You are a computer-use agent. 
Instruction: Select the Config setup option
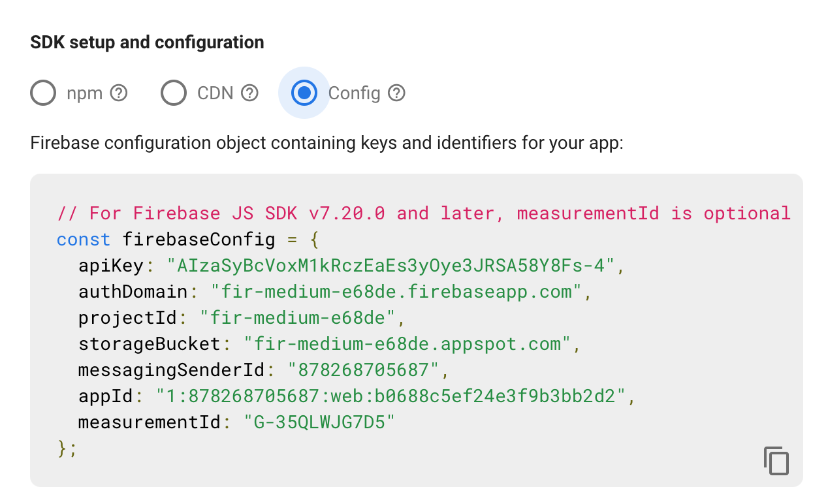pos(304,93)
